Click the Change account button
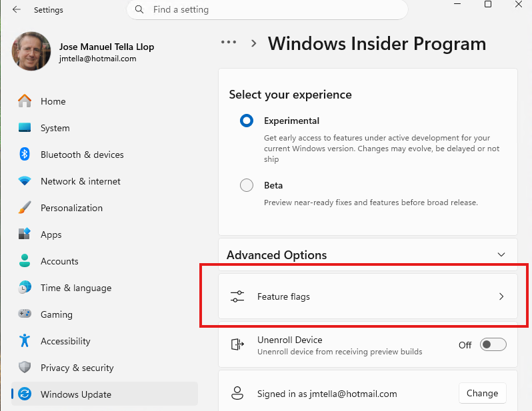The image size is (532, 411). click(482, 393)
